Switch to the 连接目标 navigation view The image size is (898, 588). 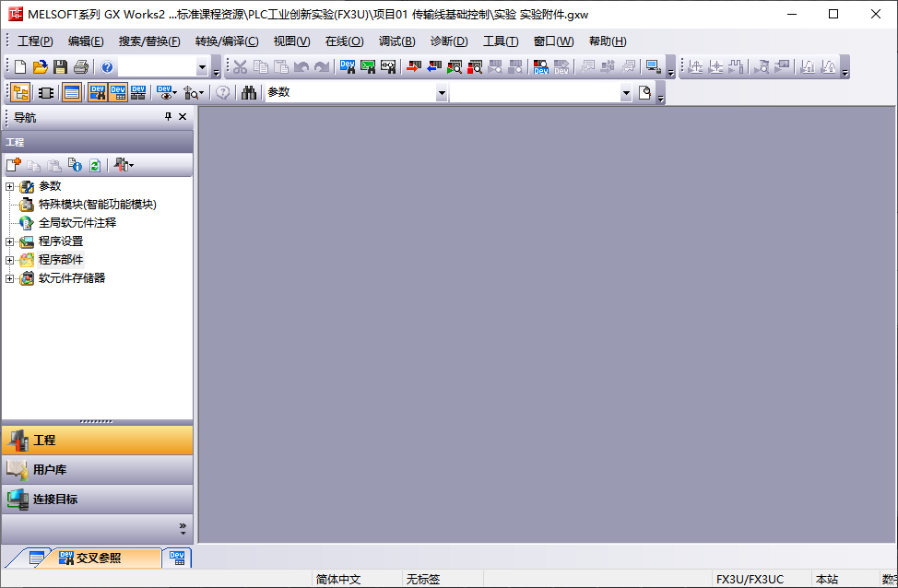click(98, 500)
